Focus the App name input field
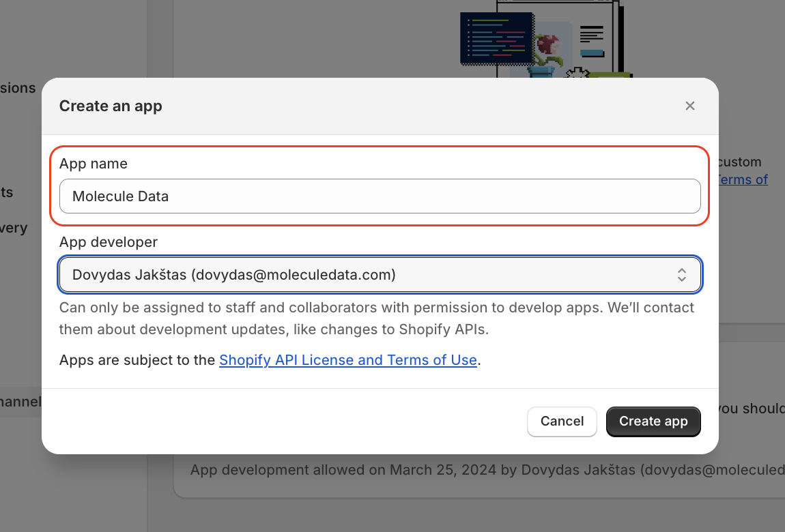 pyautogui.click(x=380, y=196)
